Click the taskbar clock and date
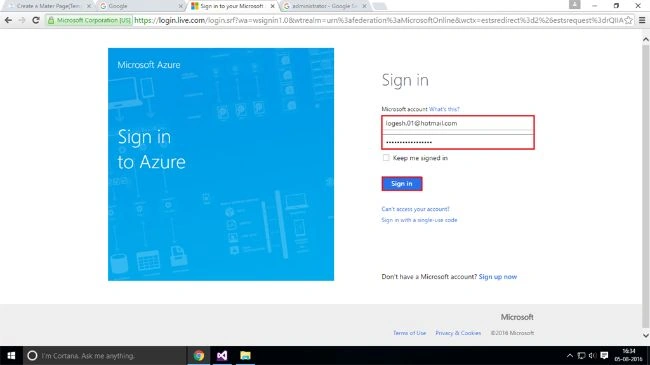 (628, 355)
